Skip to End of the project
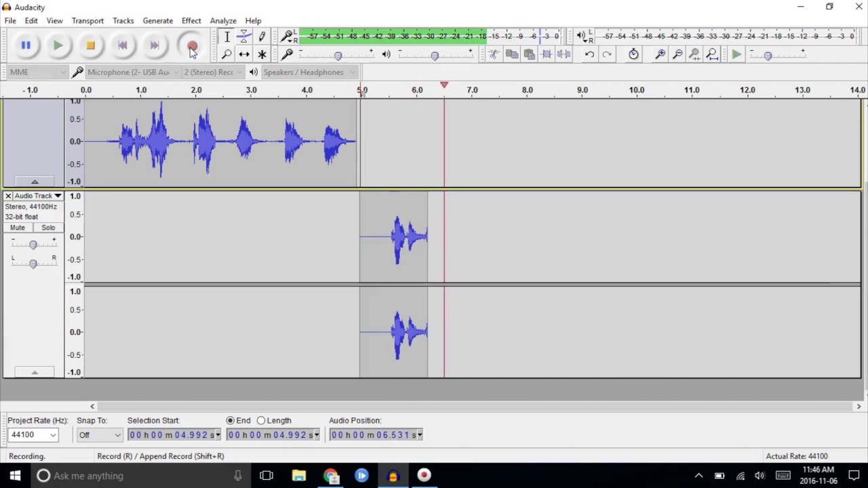 [155, 45]
